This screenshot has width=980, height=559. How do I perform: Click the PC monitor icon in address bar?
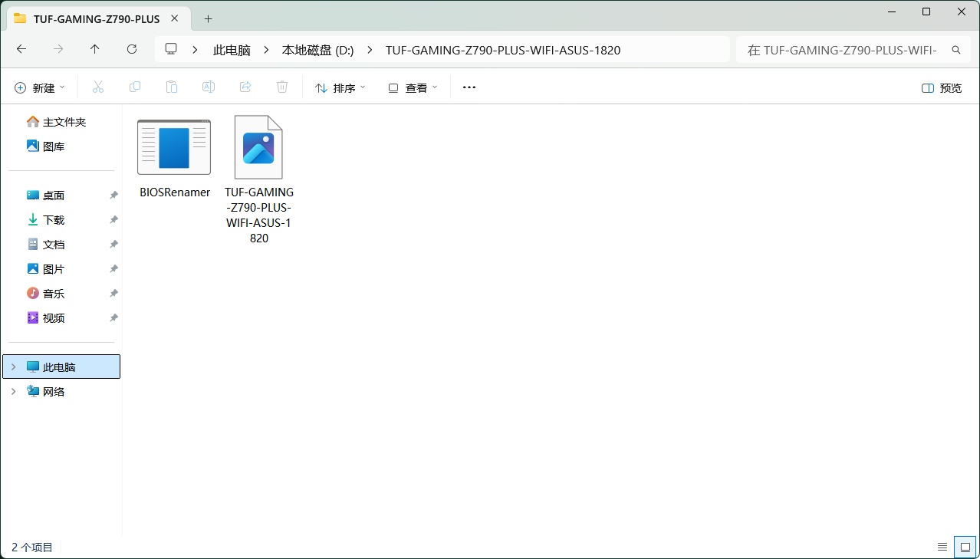[x=171, y=49]
